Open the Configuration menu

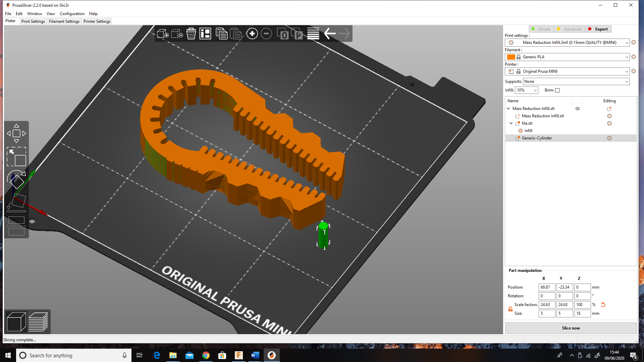pyautogui.click(x=72, y=14)
